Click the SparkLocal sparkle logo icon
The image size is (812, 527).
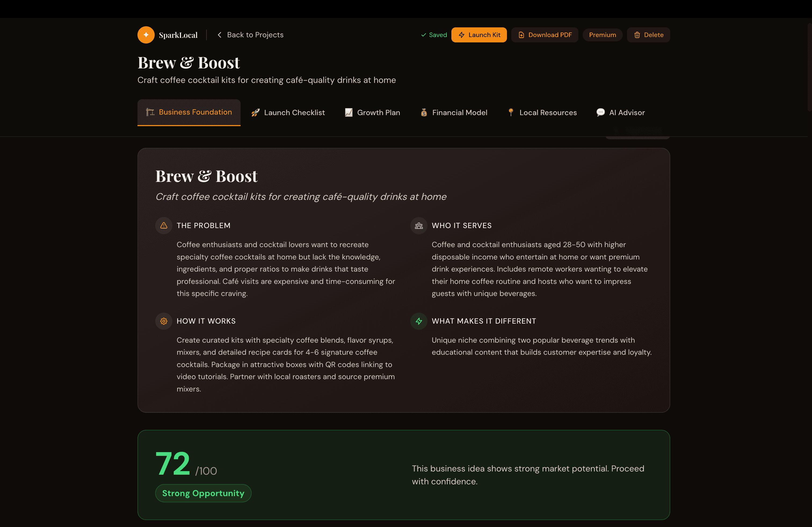pos(146,34)
